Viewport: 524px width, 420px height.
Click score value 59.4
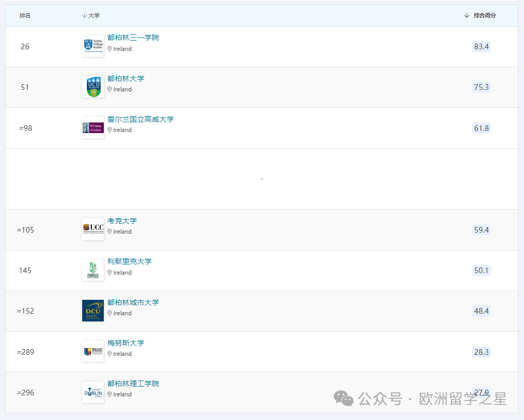coord(481,230)
